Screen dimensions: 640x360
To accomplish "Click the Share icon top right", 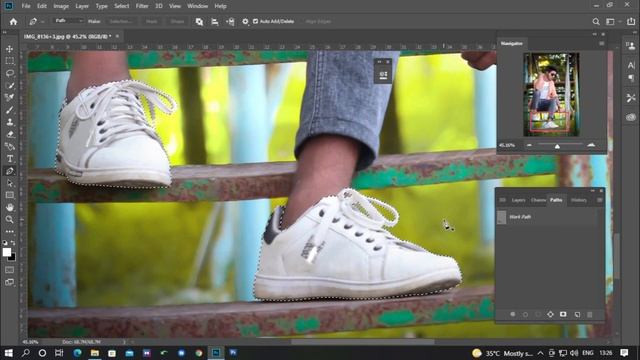I will [x=631, y=22].
